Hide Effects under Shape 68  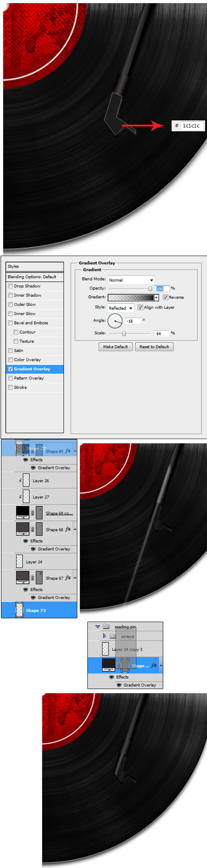pyautogui.click(x=26, y=541)
